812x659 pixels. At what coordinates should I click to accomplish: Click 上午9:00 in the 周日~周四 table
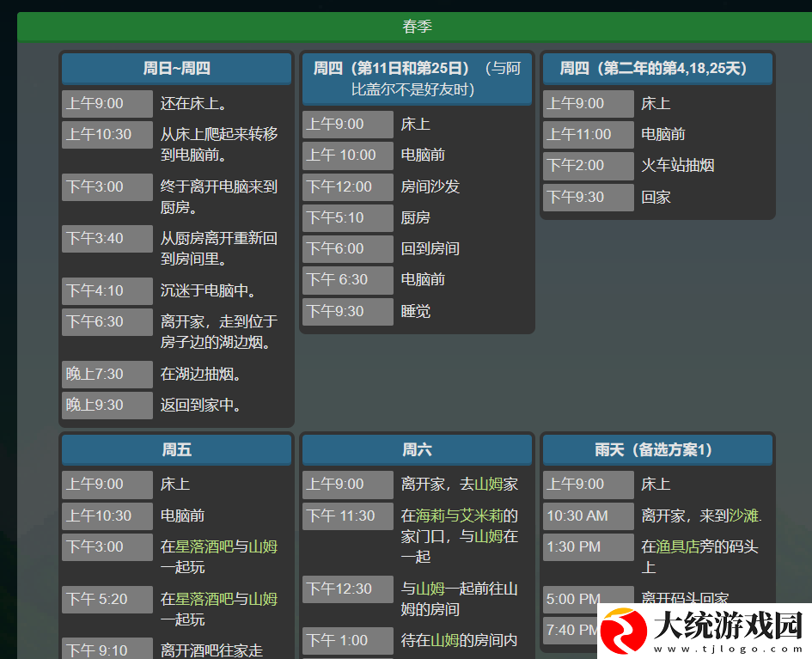click(x=107, y=104)
